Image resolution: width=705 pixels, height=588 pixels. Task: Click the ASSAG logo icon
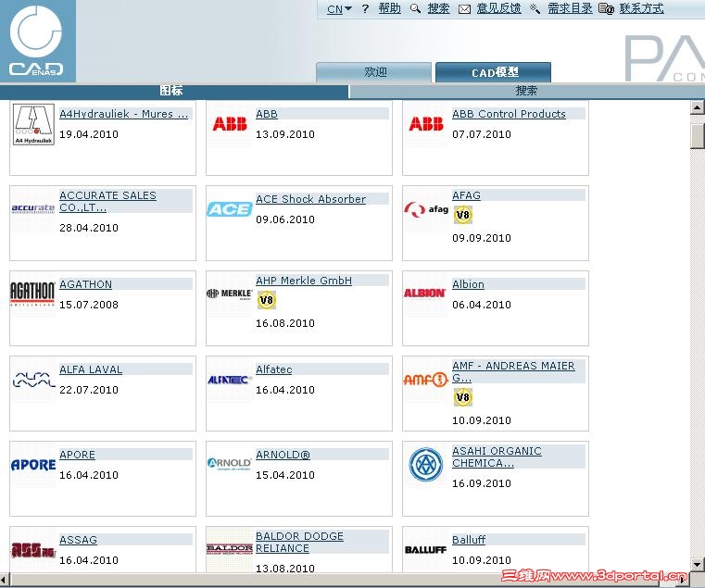[33, 550]
